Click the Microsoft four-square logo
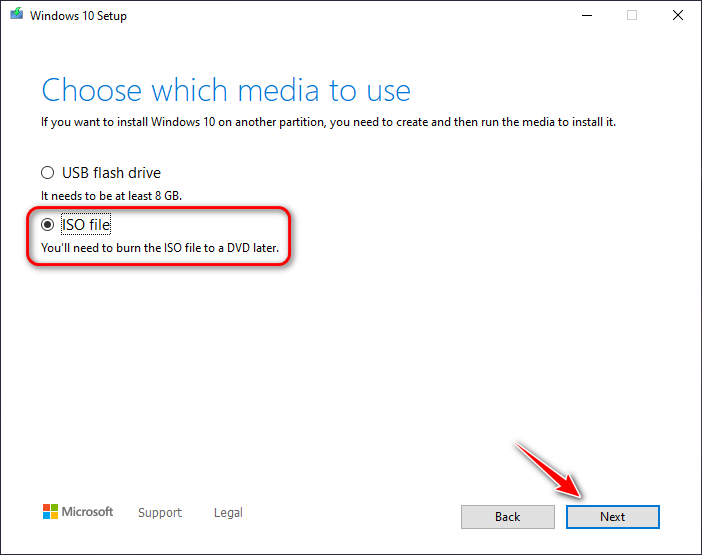The image size is (702, 555). coord(50,512)
